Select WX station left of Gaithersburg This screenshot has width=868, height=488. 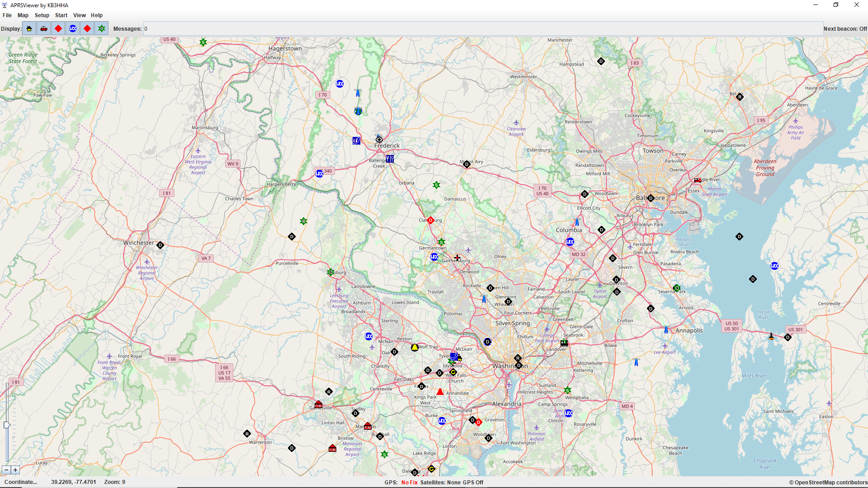tap(434, 257)
